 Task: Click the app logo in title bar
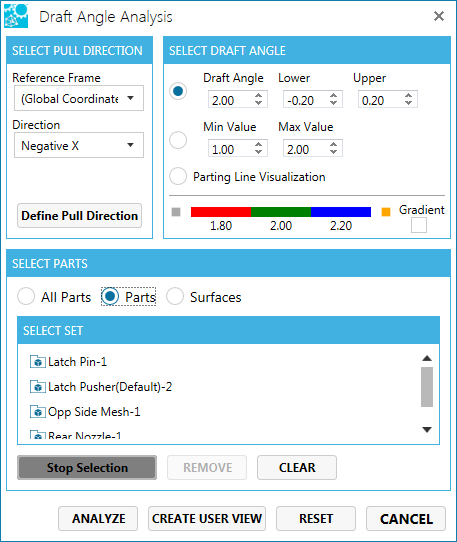[x=16, y=16]
